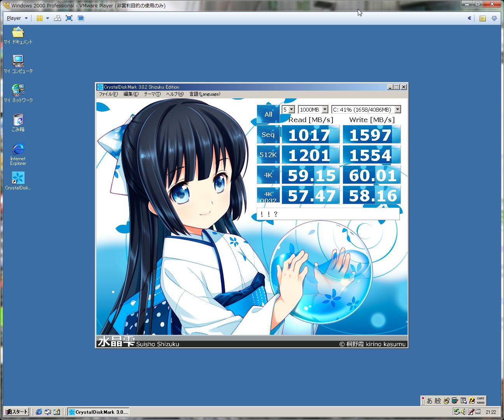This screenshot has width=504, height=420.
Task: Close the CrystalDiskMark window
Action: point(404,87)
